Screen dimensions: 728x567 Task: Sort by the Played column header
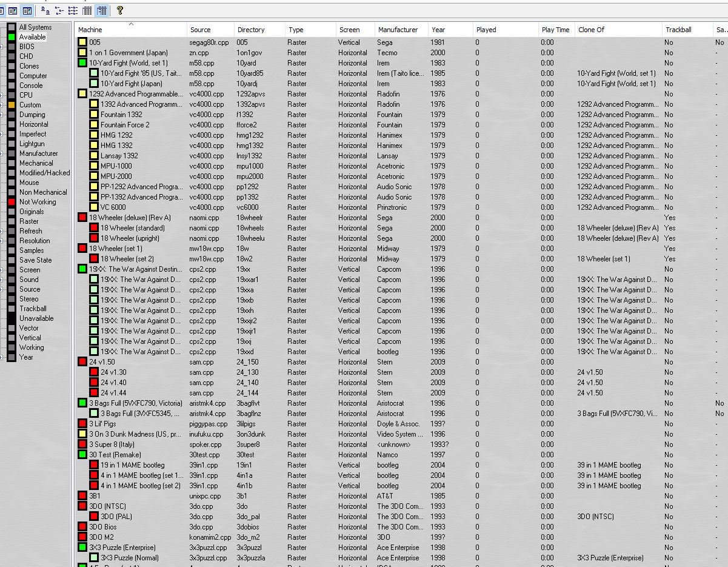tap(506, 30)
